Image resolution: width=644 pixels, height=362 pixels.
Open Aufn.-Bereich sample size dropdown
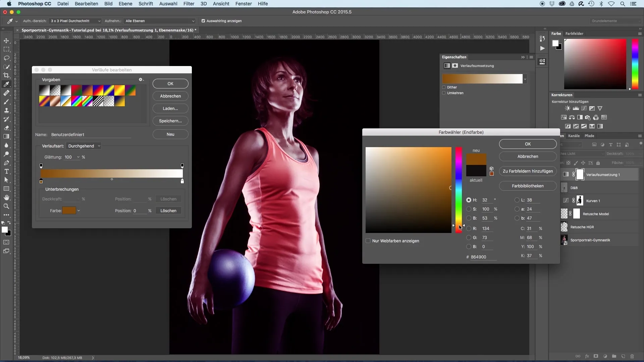click(75, 21)
